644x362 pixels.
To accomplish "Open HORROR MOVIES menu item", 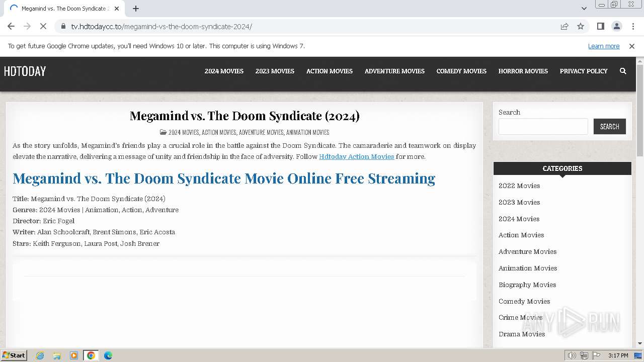I will (x=523, y=71).
